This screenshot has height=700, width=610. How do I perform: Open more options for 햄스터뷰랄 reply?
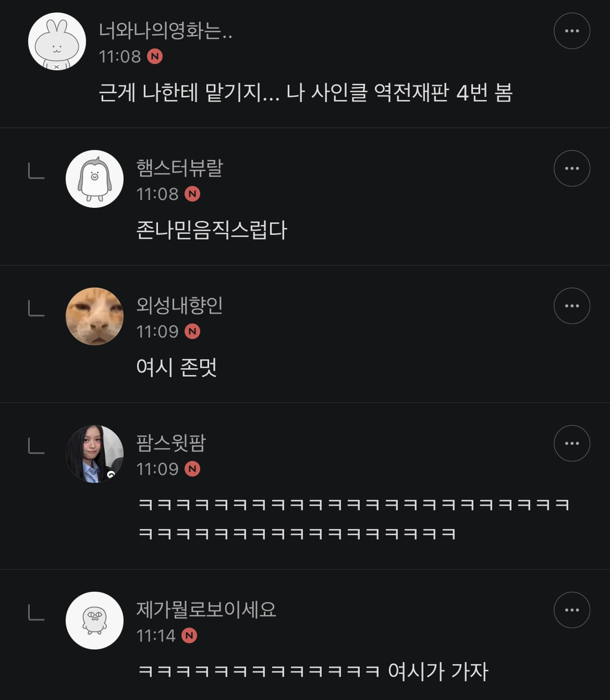click(x=571, y=168)
